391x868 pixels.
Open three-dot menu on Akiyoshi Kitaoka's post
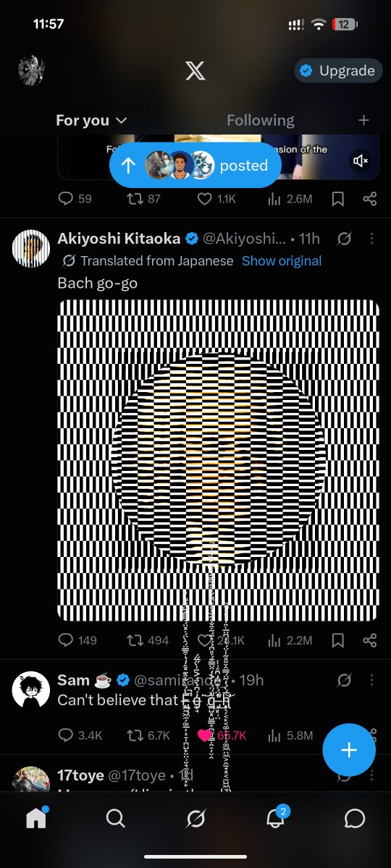tap(371, 239)
